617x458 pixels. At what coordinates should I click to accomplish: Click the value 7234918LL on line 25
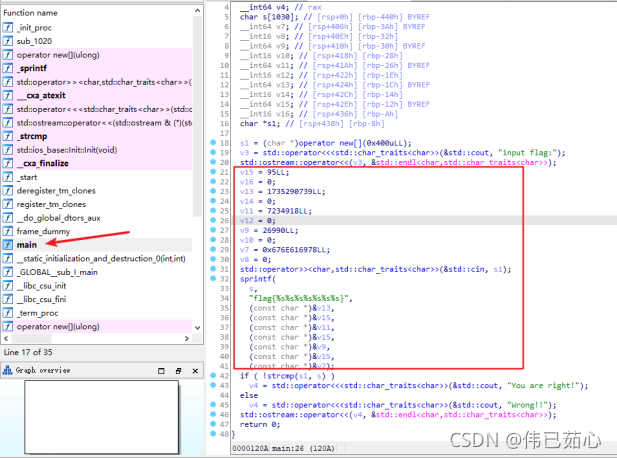point(289,211)
